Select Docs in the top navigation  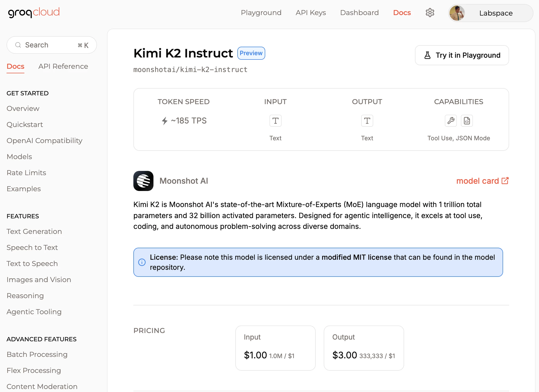(x=402, y=13)
